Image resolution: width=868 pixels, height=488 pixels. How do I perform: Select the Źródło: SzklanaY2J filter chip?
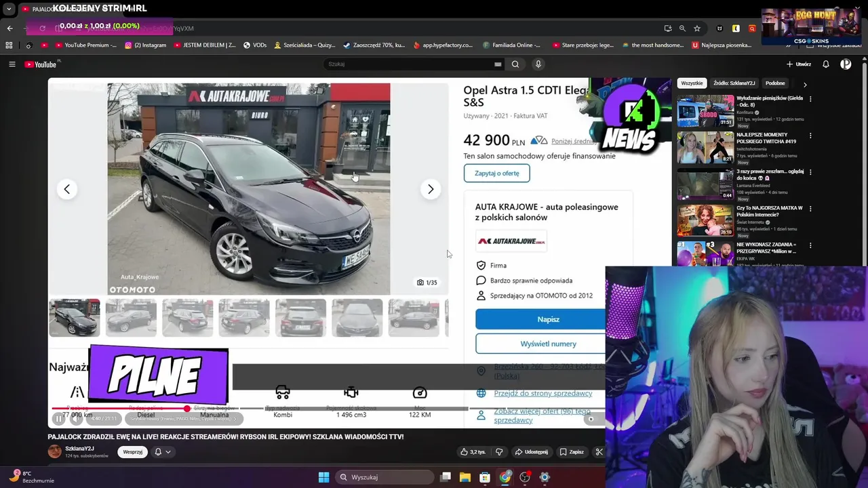[734, 83]
